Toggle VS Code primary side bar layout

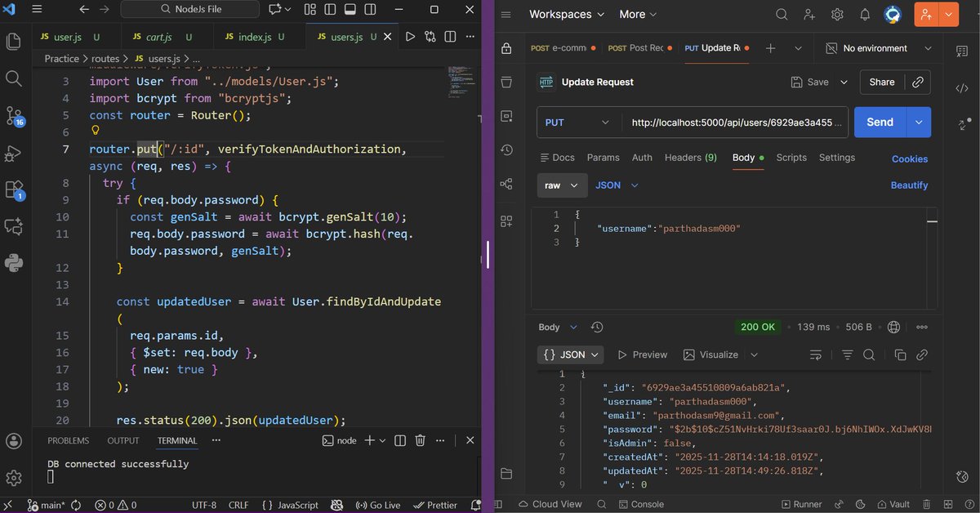329,11
